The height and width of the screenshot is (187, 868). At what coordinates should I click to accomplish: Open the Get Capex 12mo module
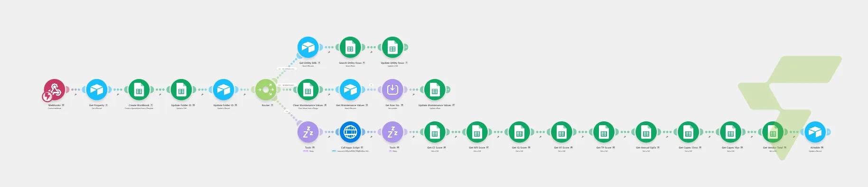point(688,132)
